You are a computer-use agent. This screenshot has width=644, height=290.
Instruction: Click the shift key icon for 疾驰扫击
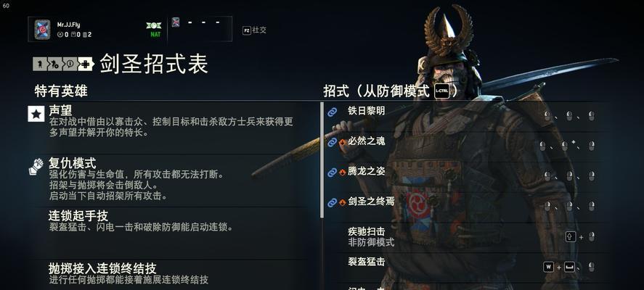point(571,236)
